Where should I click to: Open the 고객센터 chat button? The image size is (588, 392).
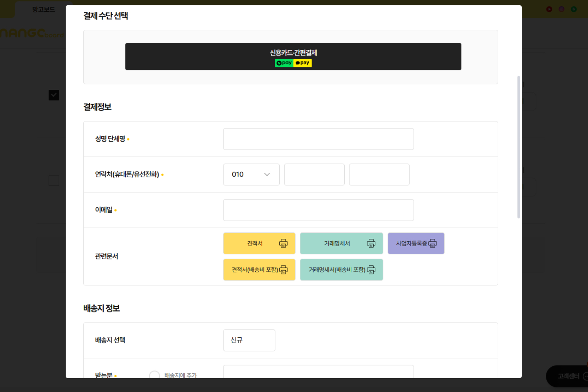tap(568, 376)
